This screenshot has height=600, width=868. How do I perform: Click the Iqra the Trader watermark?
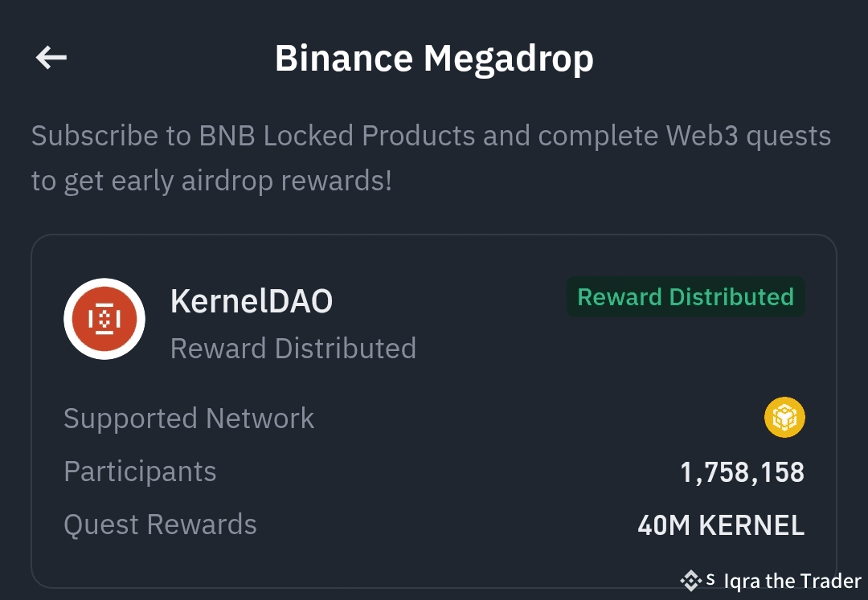pos(792,581)
